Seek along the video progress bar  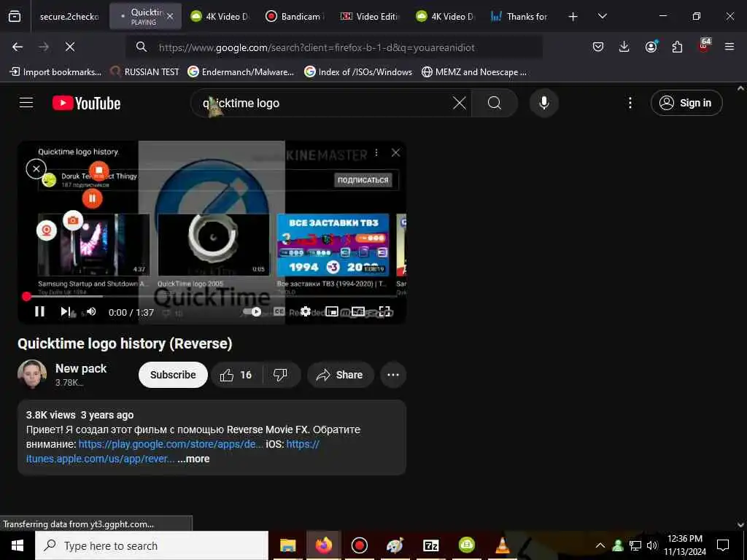coord(212,296)
